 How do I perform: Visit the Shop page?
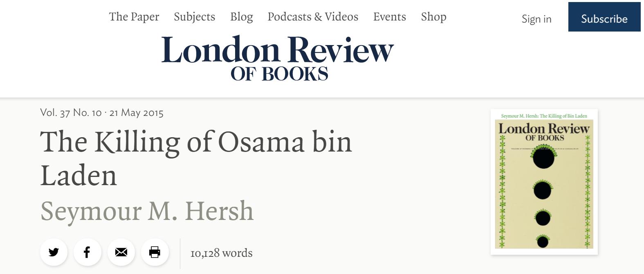pos(433,17)
